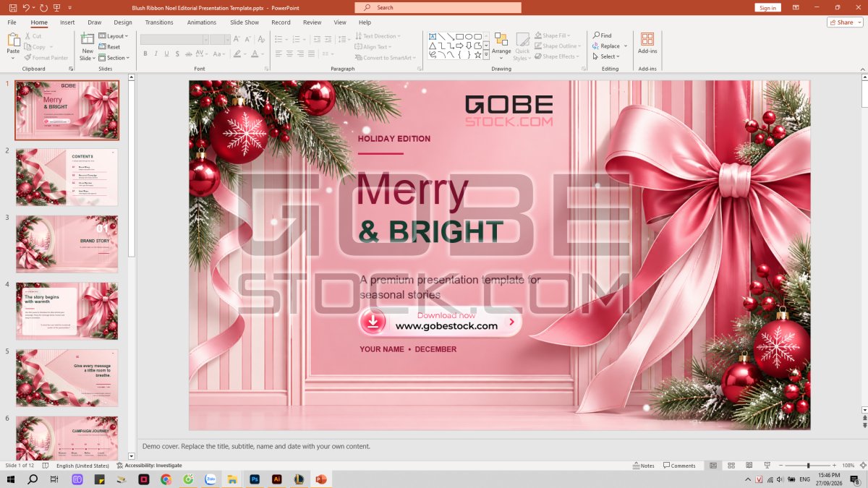Click the New Slide icon
The width and height of the screenshot is (868, 488).
point(88,40)
